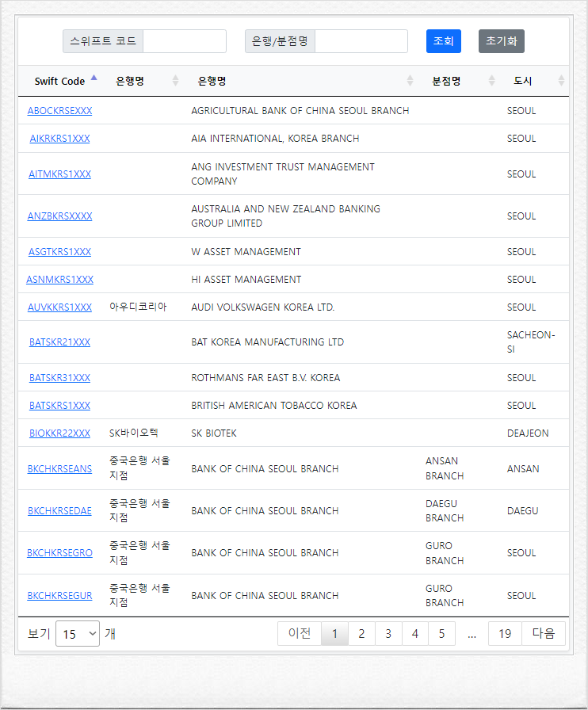Select BAT KOREA MANUFACTURING LTD cell

coord(267,342)
